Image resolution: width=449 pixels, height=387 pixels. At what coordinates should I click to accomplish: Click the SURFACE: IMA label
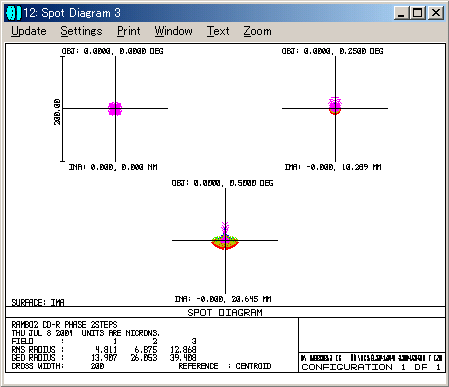pos(38,302)
